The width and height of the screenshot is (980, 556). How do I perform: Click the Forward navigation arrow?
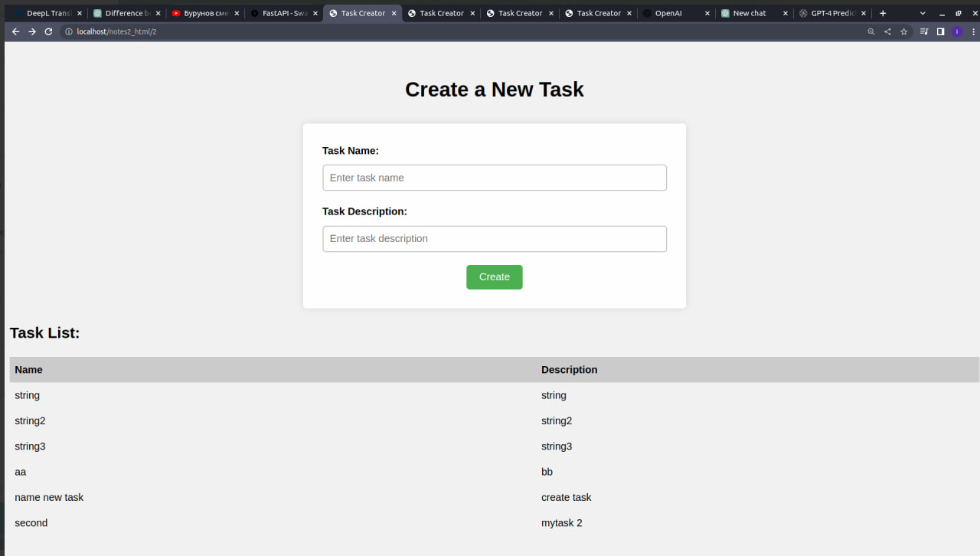click(32, 31)
